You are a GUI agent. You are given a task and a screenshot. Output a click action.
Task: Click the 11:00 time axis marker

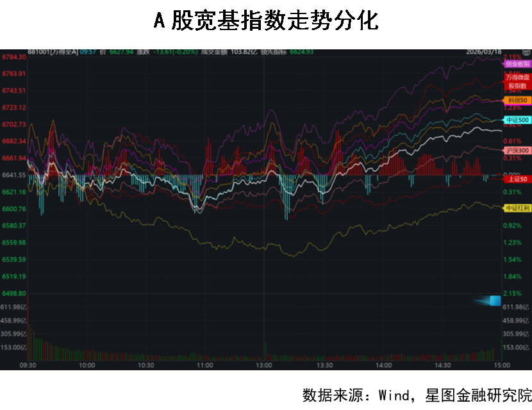205,365
